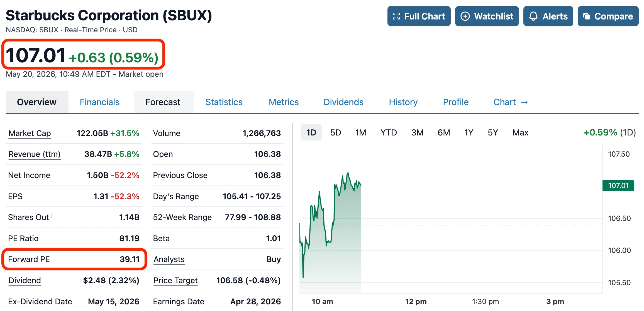This screenshot has width=644, height=311.
Task: Open the Forecast tab
Action: tap(163, 102)
